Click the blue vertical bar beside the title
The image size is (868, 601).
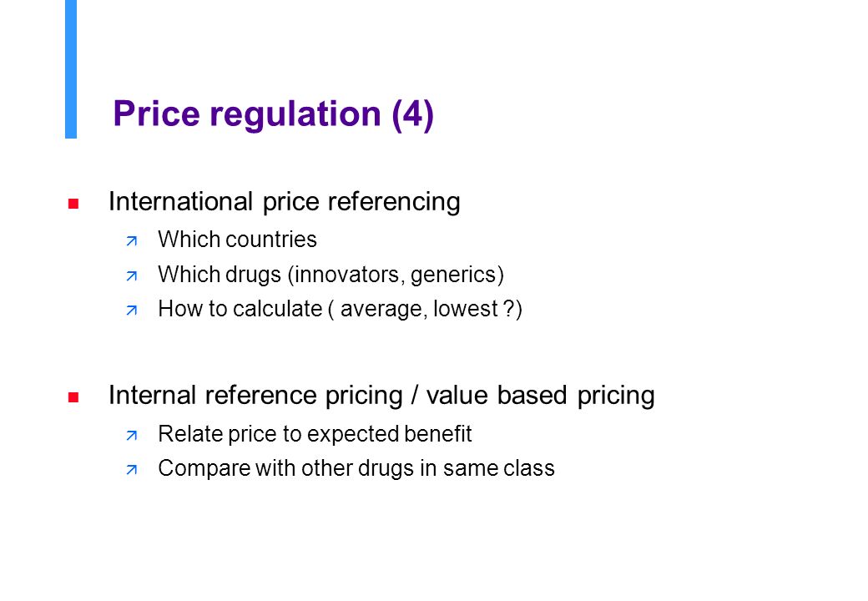pos(71,69)
